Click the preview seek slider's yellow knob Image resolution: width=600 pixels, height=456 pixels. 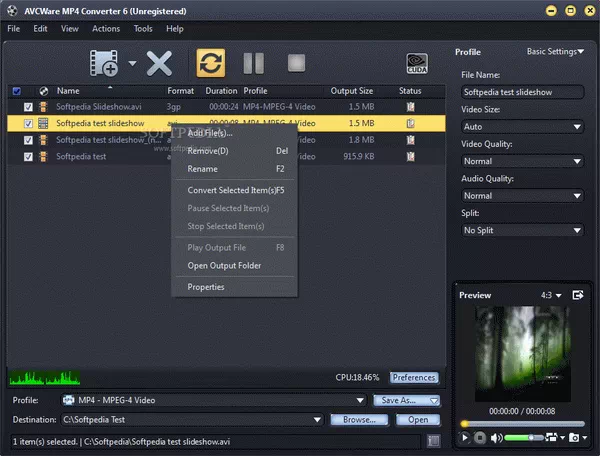click(x=465, y=424)
